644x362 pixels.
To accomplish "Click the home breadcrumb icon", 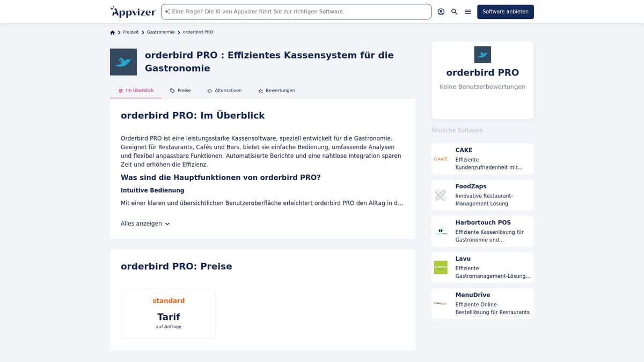I will (112, 32).
